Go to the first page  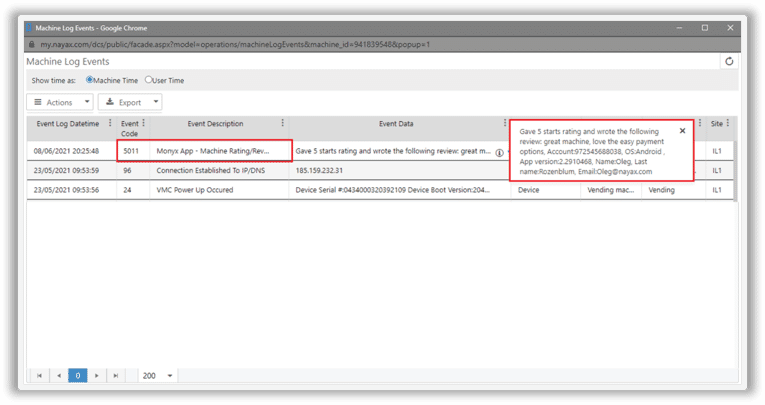coord(39,375)
